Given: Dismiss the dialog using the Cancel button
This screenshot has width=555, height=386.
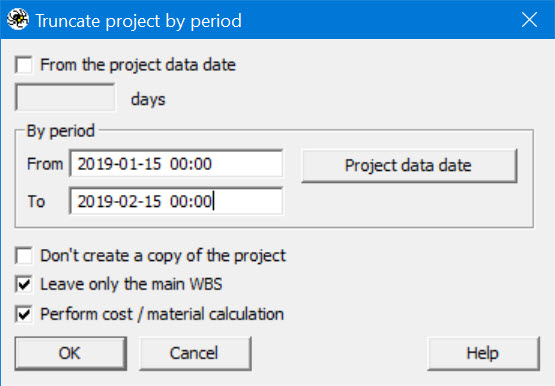Looking at the screenshot, I should [195, 353].
